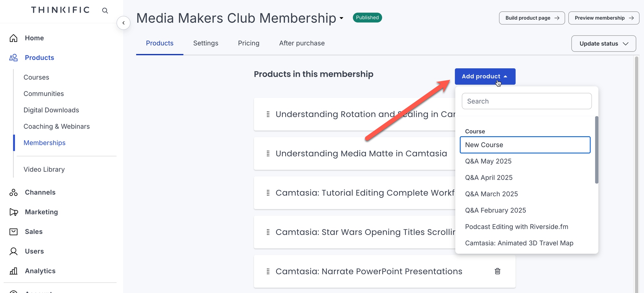Viewport: 644px width, 293px height.
Task: Click the Marketing megaphone icon
Action: coord(14,212)
